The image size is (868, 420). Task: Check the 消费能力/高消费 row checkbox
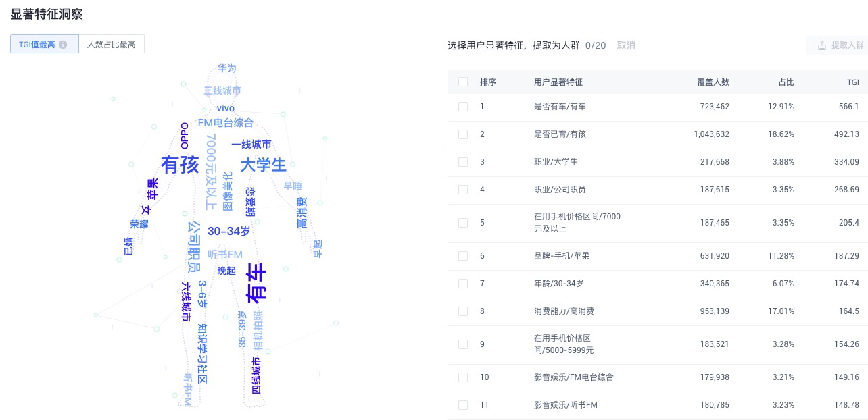pos(463,311)
